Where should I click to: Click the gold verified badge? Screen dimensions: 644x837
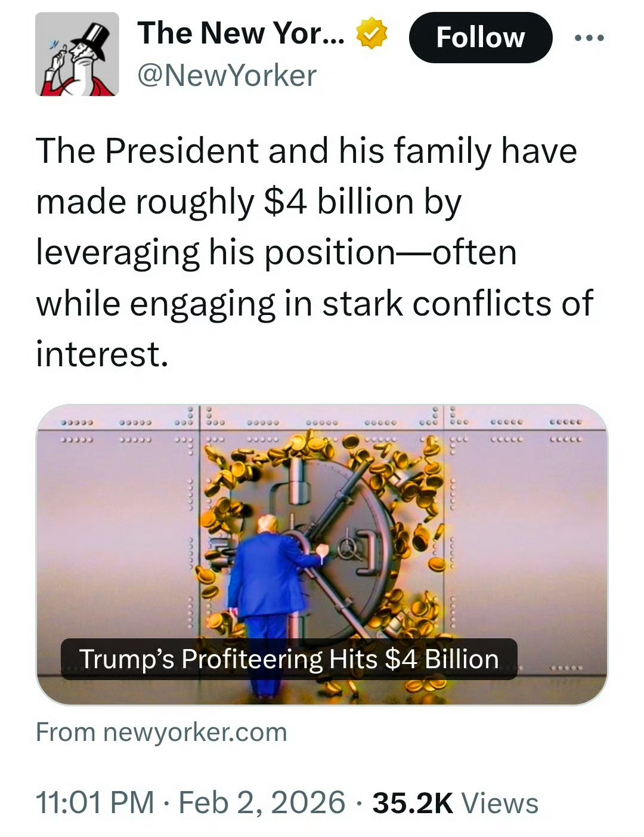pos(372,34)
